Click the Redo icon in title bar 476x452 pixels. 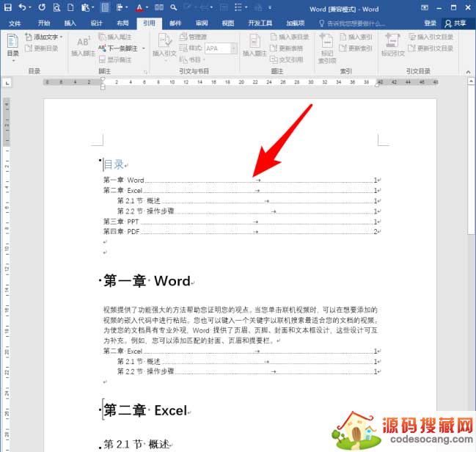(x=42, y=8)
